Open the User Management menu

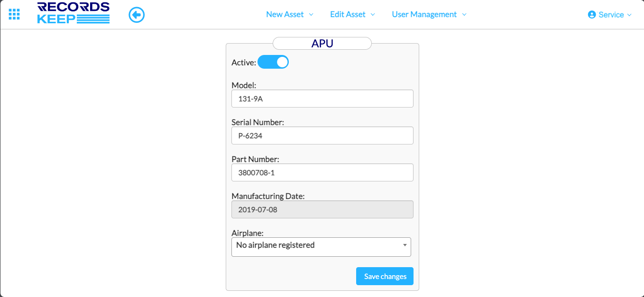pyautogui.click(x=424, y=15)
